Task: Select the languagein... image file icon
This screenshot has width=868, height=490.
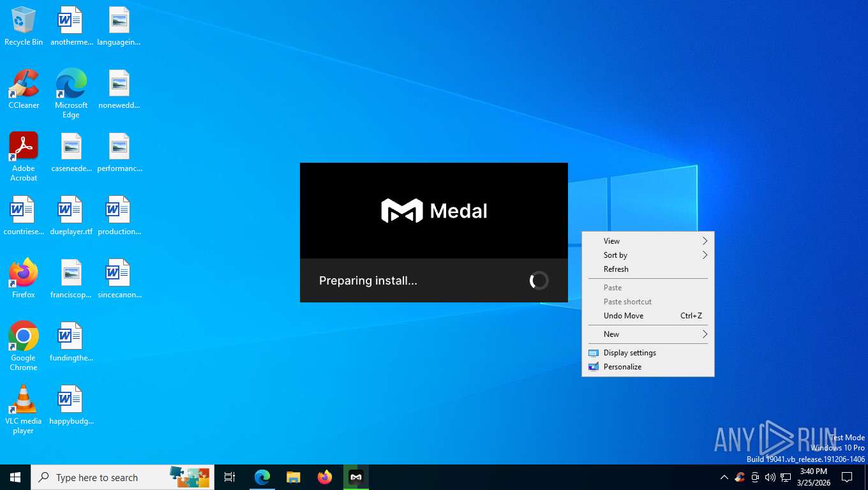Action: pyautogui.click(x=119, y=26)
